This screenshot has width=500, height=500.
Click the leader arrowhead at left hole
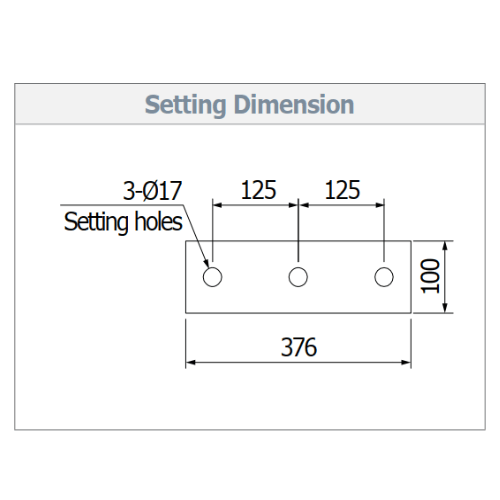pos(206,263)
